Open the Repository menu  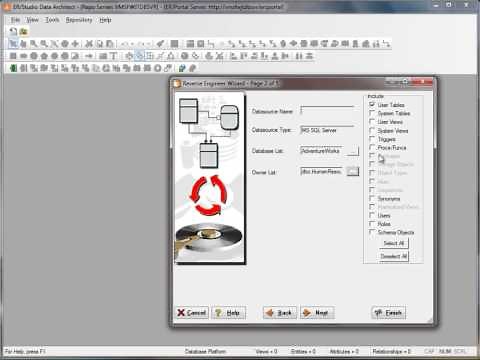[79, 20]
